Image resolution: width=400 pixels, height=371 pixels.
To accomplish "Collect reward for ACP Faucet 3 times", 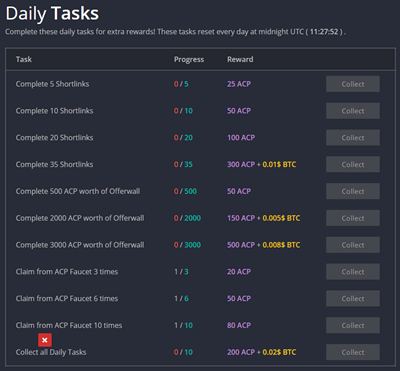I will coord(353,272).
